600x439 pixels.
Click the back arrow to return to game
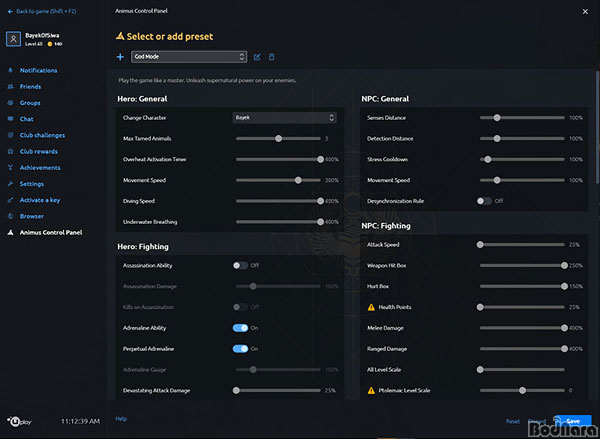click(x=10, y=11)
